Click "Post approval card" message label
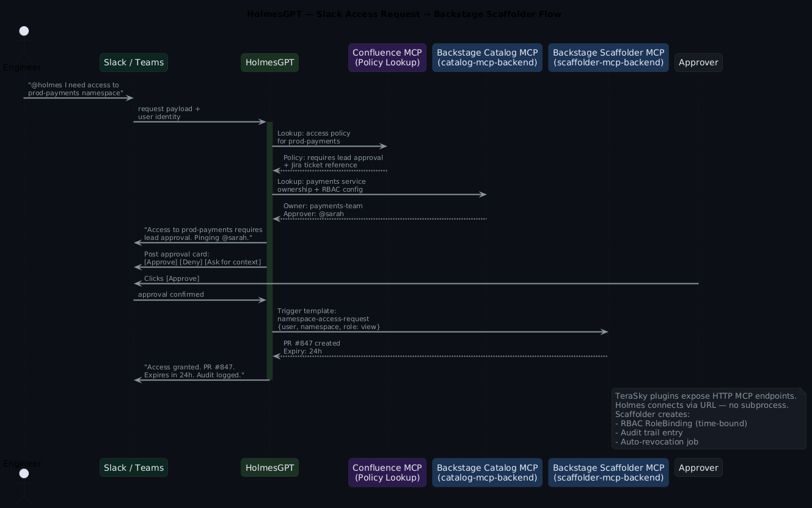The height and width of the screenshot is (508, 812). pyautogui.click(x=203, y=258)
